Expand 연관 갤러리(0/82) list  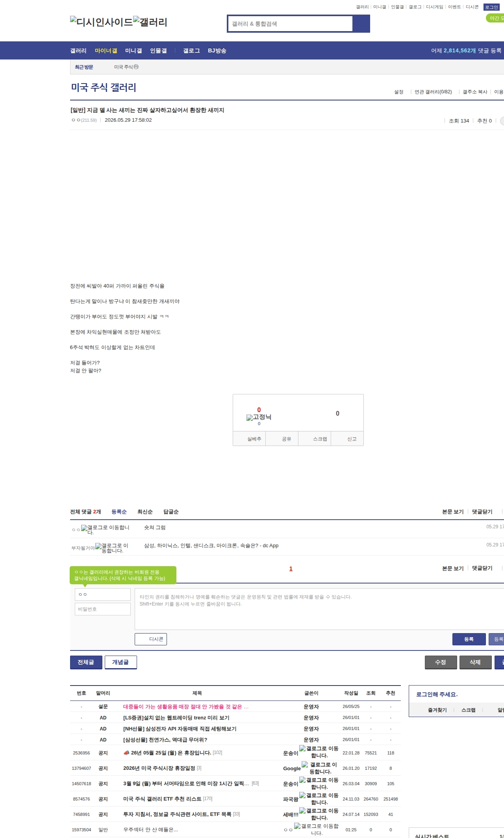coord(433,92)
